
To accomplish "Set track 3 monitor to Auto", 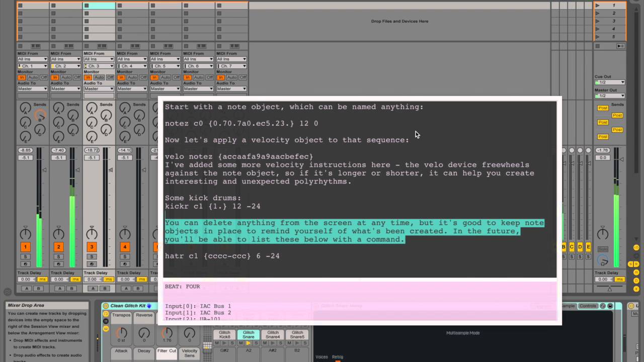I will tap(99, 77).
